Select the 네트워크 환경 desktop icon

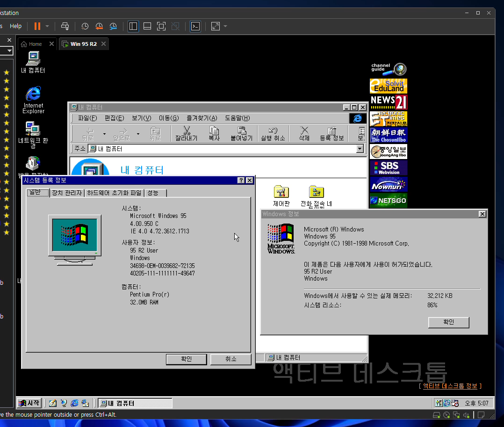[x=33, y=135]
